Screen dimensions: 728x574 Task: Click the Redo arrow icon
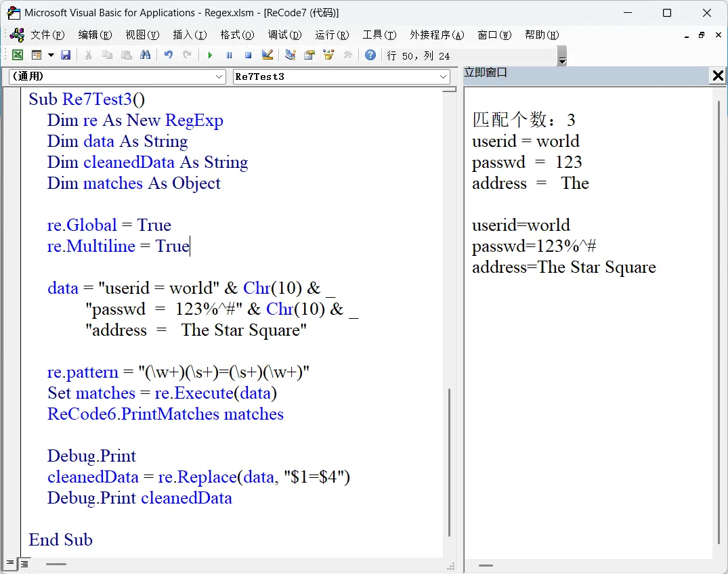187,56
